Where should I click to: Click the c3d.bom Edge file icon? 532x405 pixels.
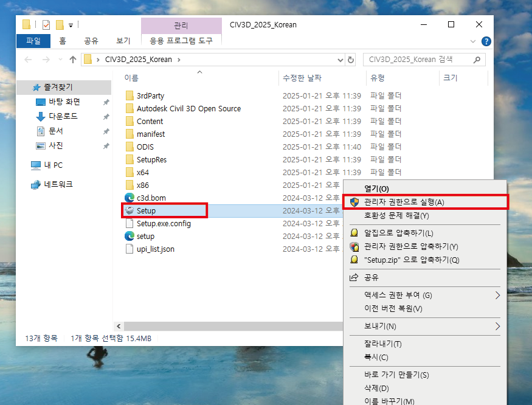point(130,198)
